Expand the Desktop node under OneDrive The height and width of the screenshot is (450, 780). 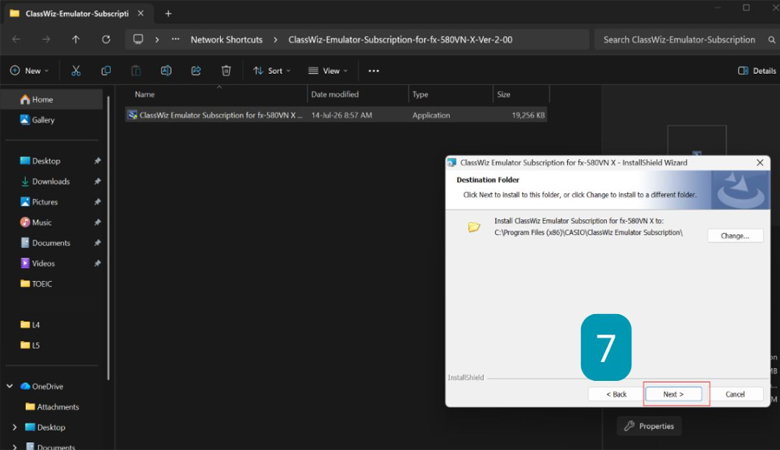[14, 427]
